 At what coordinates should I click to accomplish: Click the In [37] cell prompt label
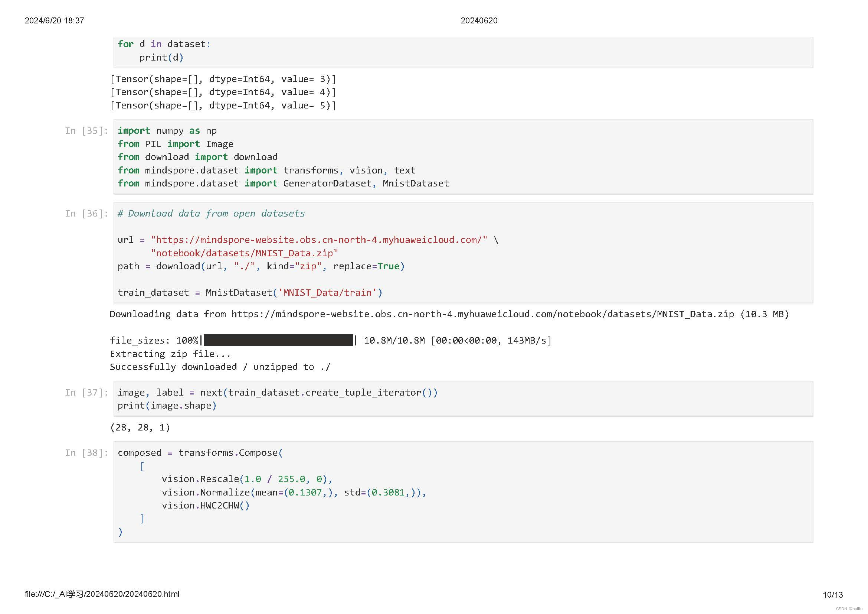tap(86, 393)
